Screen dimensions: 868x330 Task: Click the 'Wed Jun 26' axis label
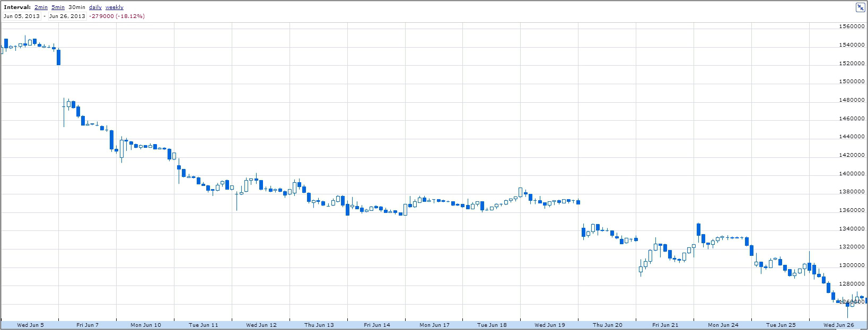click(838, 325)
